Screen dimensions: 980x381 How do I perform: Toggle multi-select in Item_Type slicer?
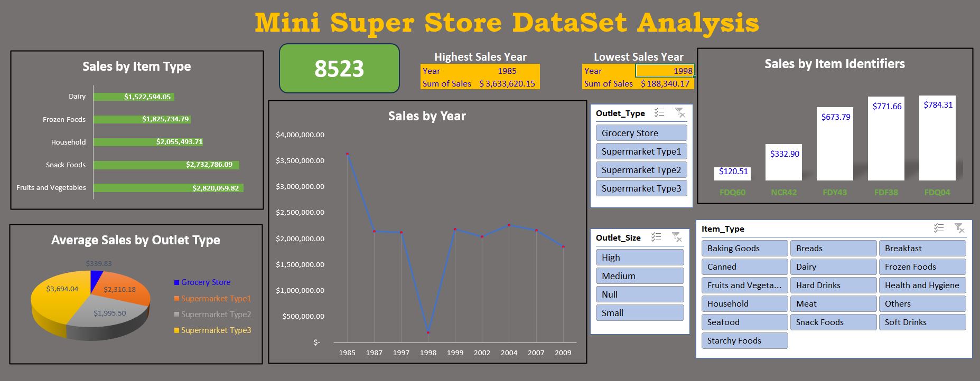click(939, 228)
